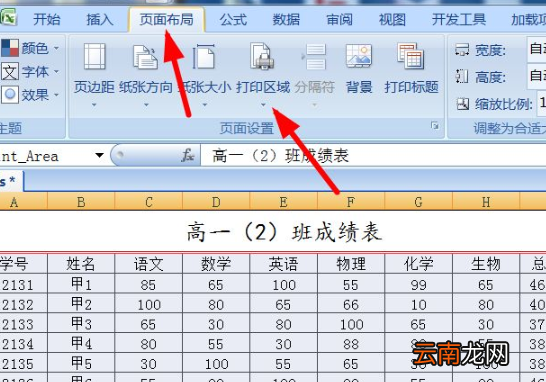Image resolution: width=546 pixels, height=382 pixels.
Task: Switch to the Insert (插入) tab
Action: tap(100, 20)
